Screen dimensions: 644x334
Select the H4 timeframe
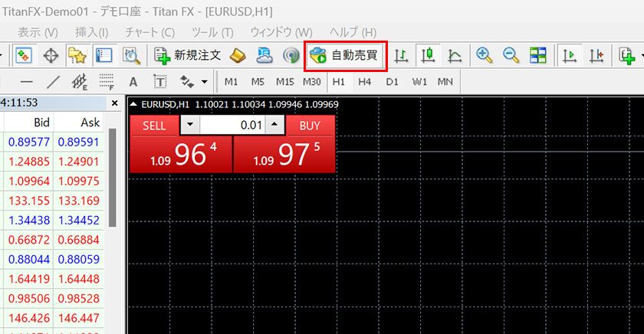365,81
